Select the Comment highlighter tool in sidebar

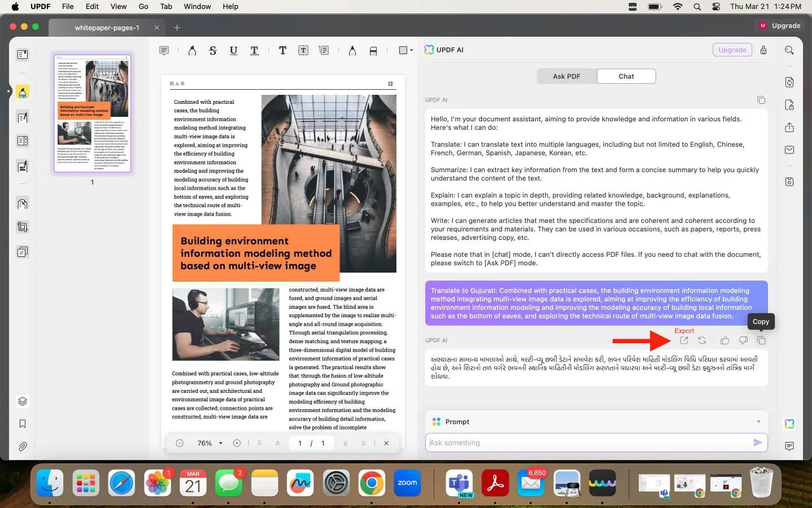point(23,91)
